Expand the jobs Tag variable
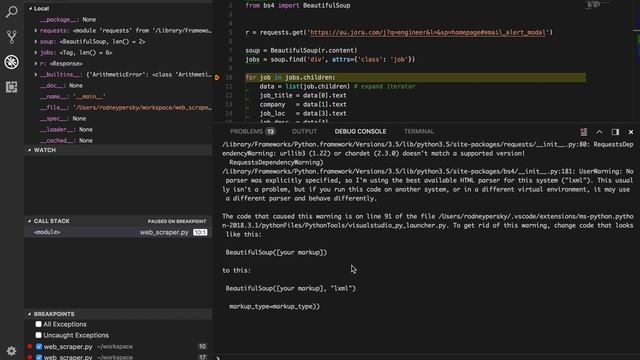Viewport: 640px width, 360px height. 36,53
